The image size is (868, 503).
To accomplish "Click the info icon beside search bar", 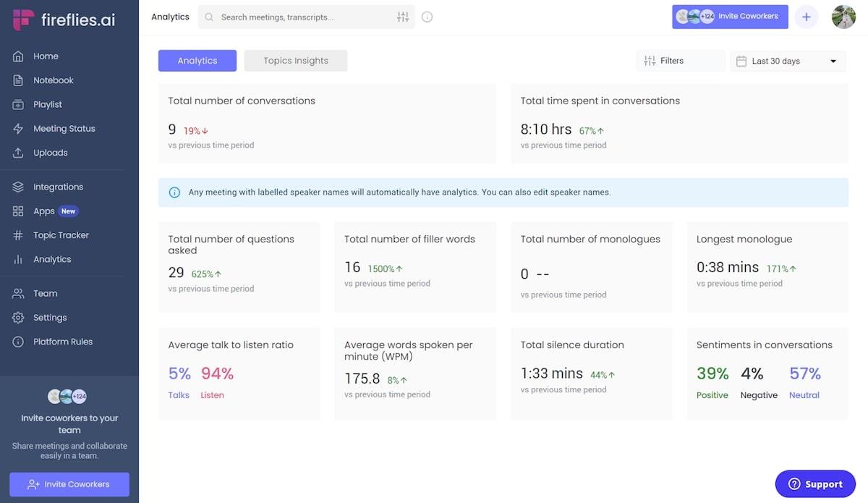I will click(427, 17).
